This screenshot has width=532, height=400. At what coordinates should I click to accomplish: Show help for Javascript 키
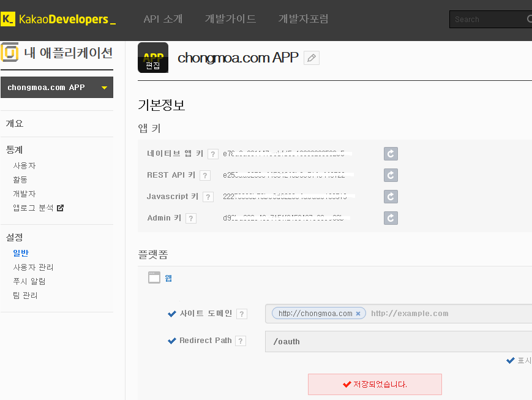point(208,197)
